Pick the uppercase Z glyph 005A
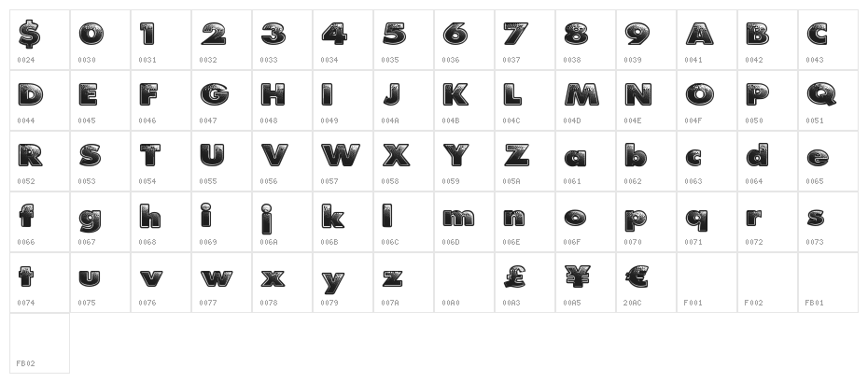The height and width of the screenshot is (383, 868). 515,156
